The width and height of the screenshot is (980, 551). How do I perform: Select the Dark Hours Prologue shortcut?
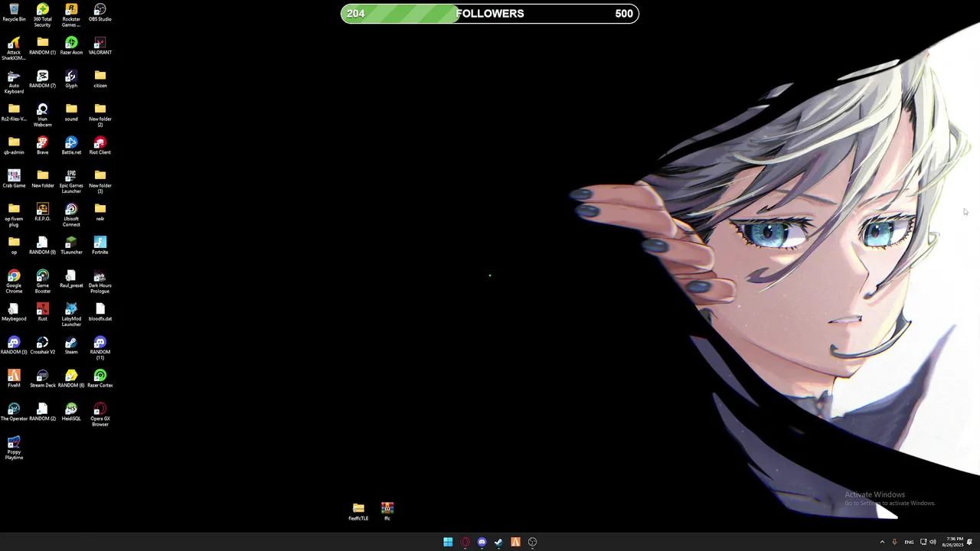click(x=100, y=282)
